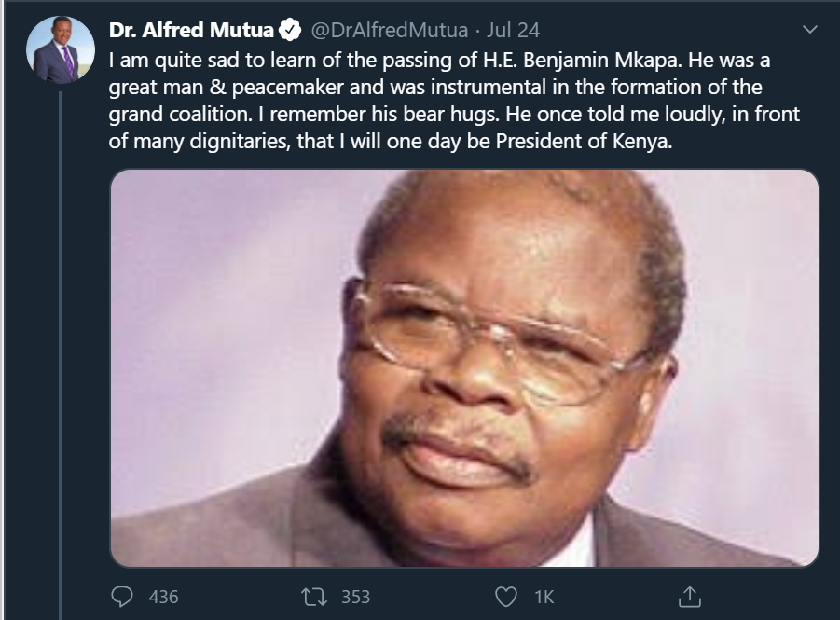Click the reply speech bubble icon
Viewport: 840px width, 620px height.
(x=122, y=596)
